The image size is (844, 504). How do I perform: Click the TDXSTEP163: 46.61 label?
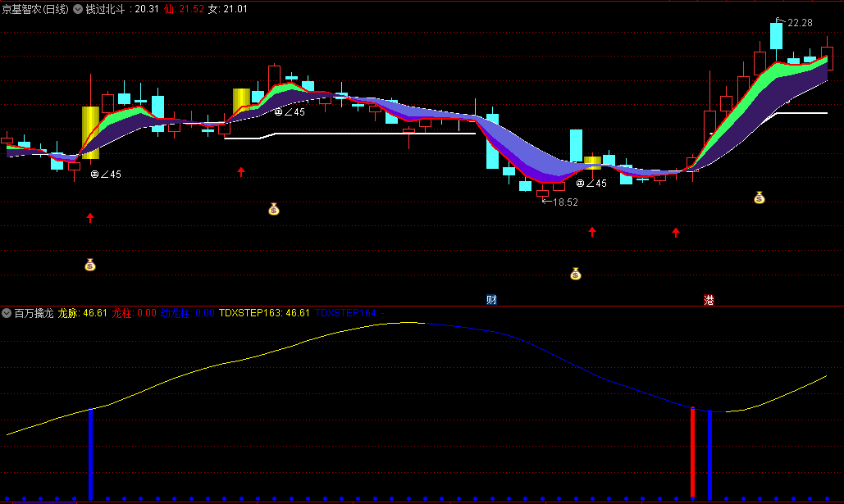pos(264,313)
